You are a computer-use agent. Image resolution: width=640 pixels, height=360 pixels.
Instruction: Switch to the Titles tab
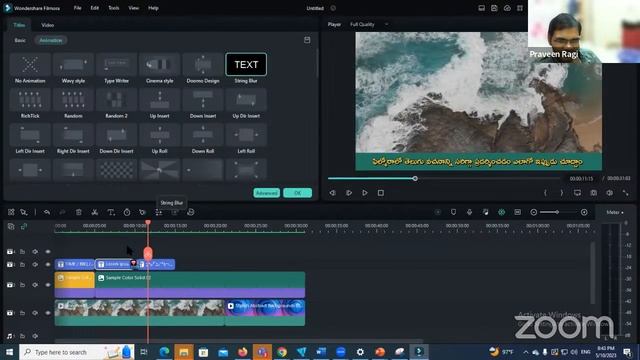[x=19, y=25]
